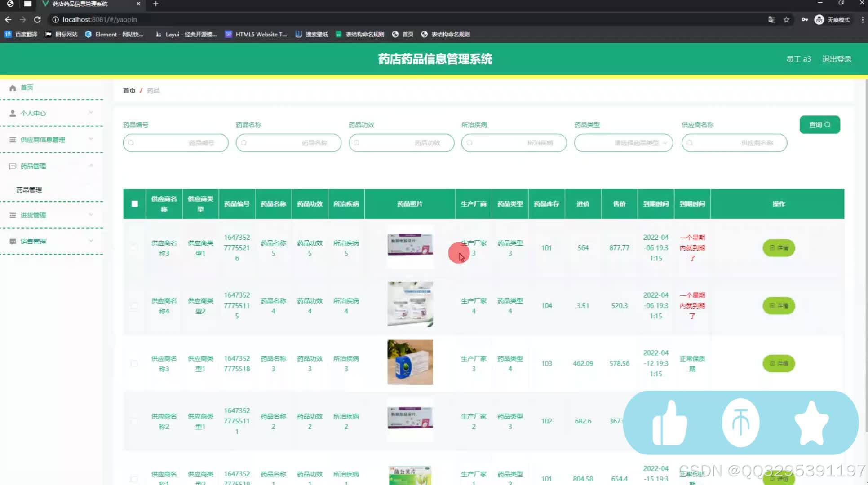Open the 药品类型 dropdown selector
The height and width of the screenshot is (485, 868).
pyautogui.click(x=623, y=143)
